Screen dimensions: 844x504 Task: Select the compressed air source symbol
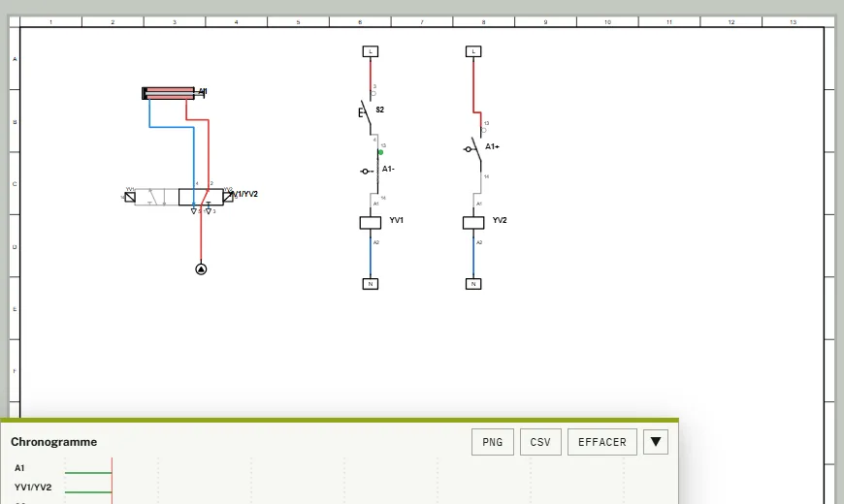(x=201, y=268)
